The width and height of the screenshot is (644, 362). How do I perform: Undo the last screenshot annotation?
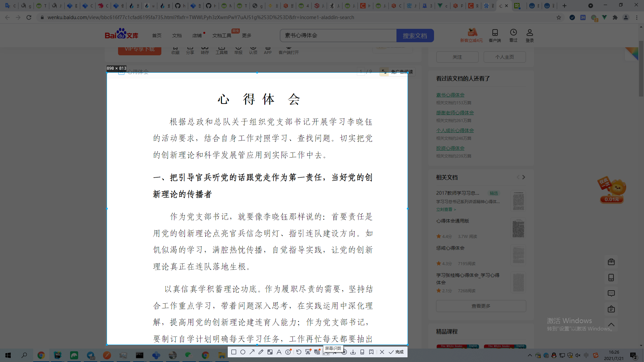point(299,352)
